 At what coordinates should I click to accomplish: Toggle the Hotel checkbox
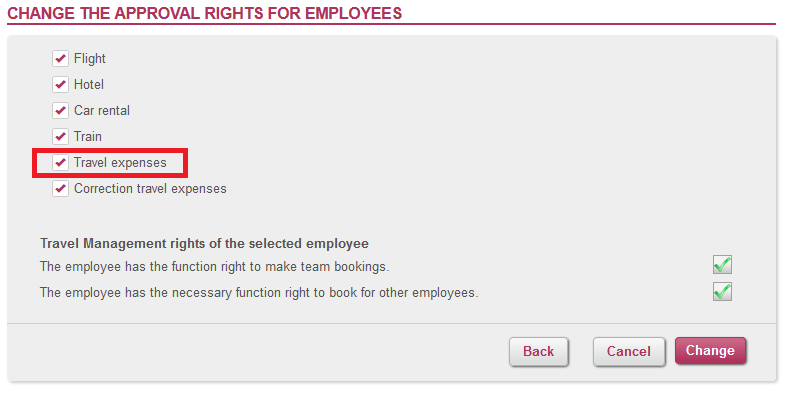(60, 84)
